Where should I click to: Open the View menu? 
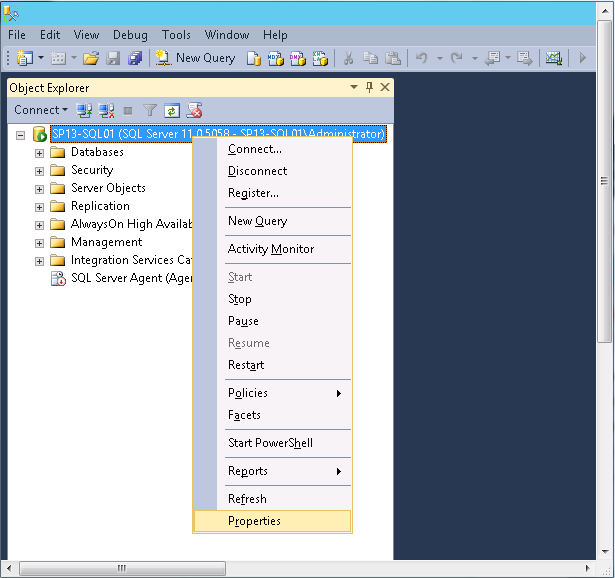86,35
